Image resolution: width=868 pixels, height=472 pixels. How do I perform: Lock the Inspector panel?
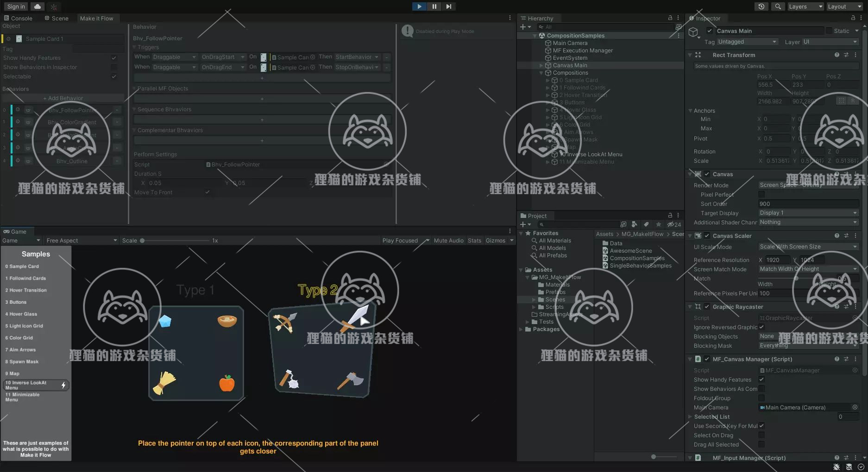pos(853,18)
